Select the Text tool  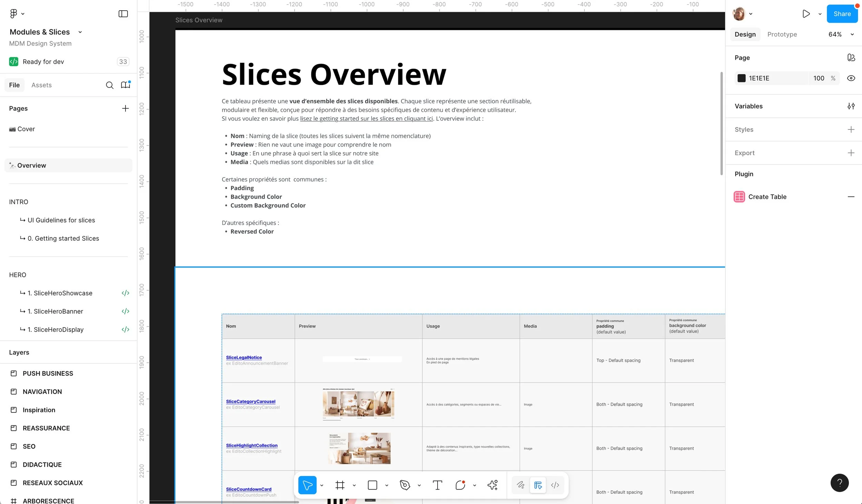pyautogui.click(x=437, y=485)
